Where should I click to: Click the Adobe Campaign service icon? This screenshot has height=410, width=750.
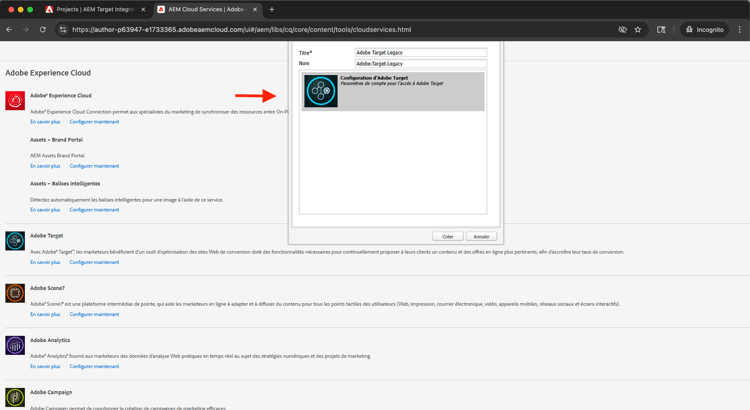pos(15,397)
